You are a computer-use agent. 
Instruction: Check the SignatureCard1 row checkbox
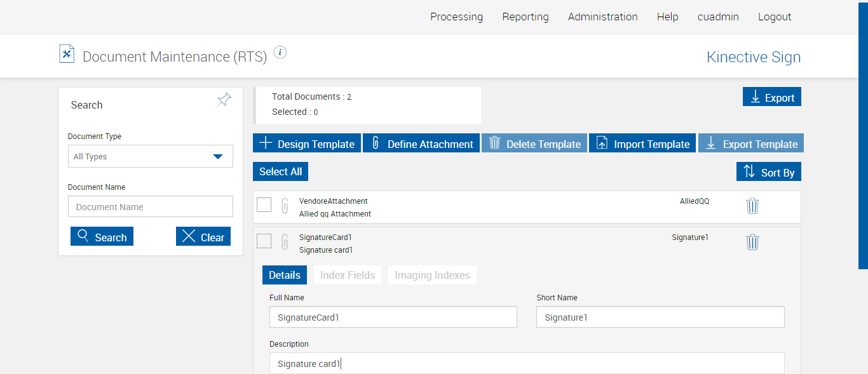tap(264, 241)
